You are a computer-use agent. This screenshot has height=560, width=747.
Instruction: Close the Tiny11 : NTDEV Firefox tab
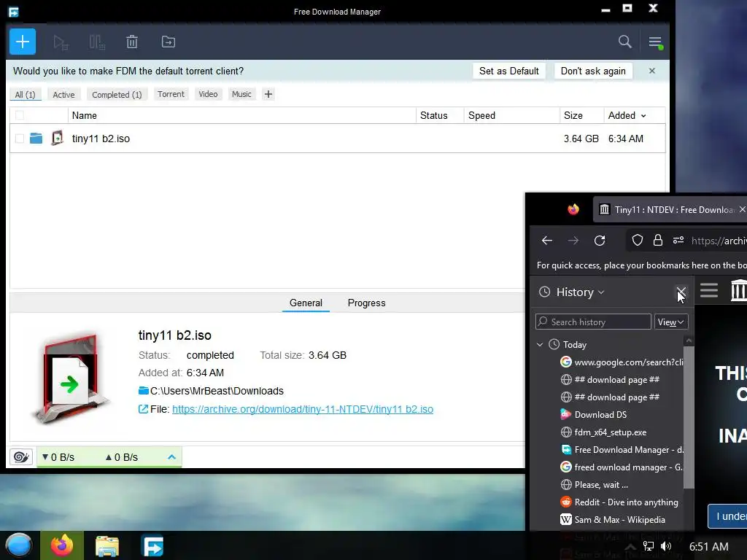pyautogui.click(x=741, y=209)
